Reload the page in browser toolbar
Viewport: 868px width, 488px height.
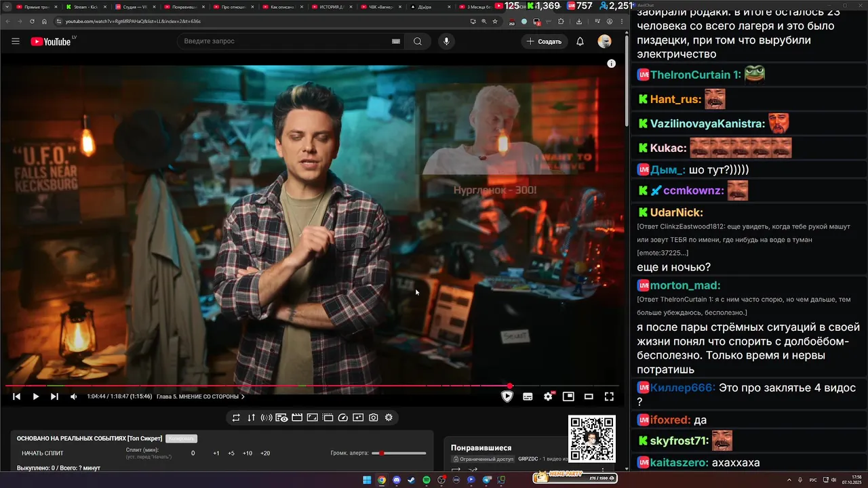[31, 21]
